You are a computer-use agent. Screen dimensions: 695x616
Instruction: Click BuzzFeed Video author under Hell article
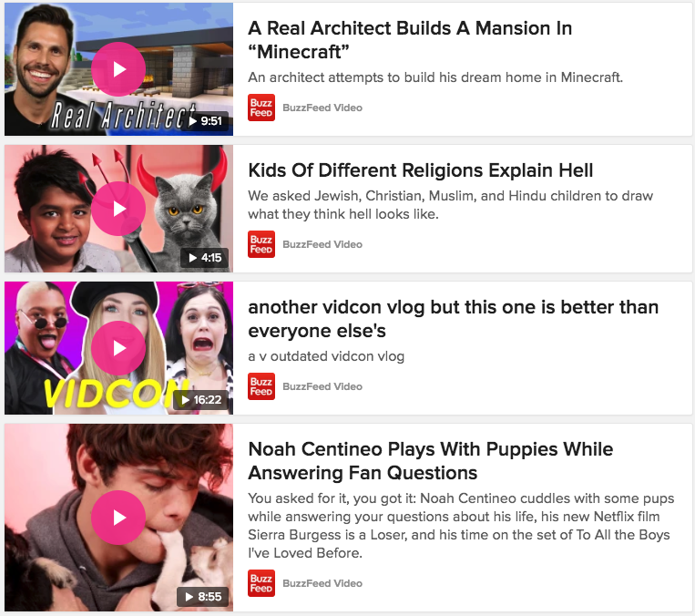pyautogui.click(x=322, y=244)
